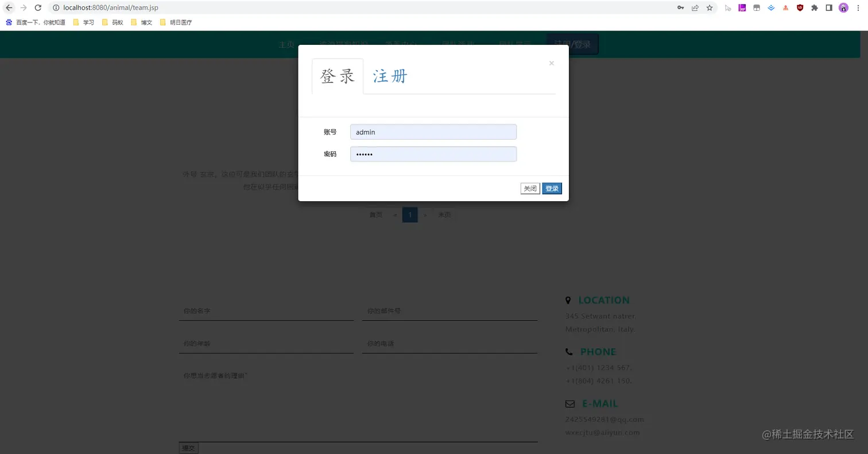
Task: Reload the page with refresh icon
Action: pyautogui.click(x=38, y=7)
